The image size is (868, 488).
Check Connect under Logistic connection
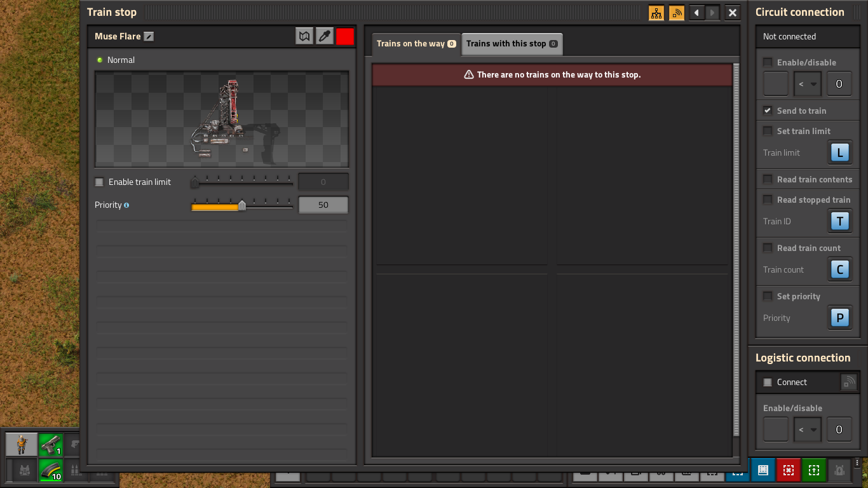[x=768, y=382]
